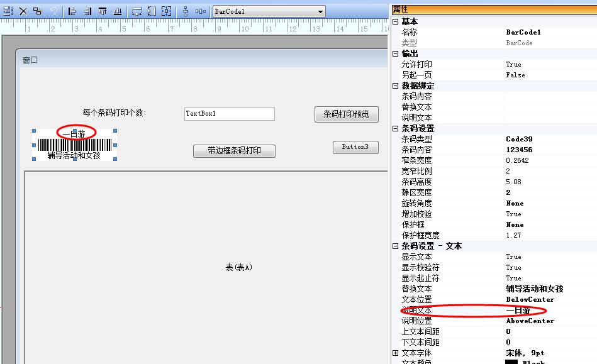597x364 pixels.
Task: Select the 每个条码打印个数 label
Action: (x=114, y=113)
